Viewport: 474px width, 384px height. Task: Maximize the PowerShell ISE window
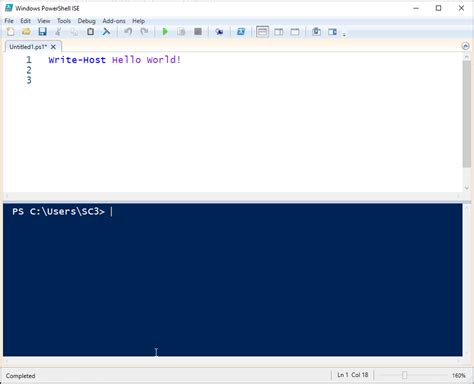point(439,8)
